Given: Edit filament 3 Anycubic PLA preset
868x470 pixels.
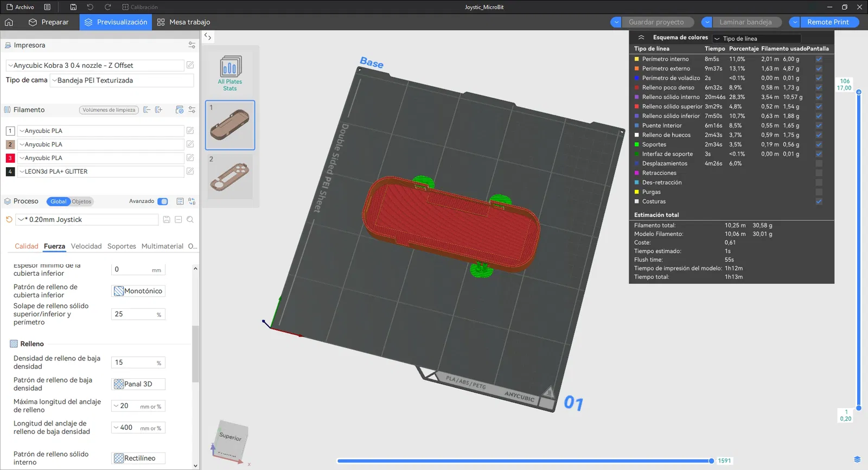Looking at the screenshot, I should [190, 158].
